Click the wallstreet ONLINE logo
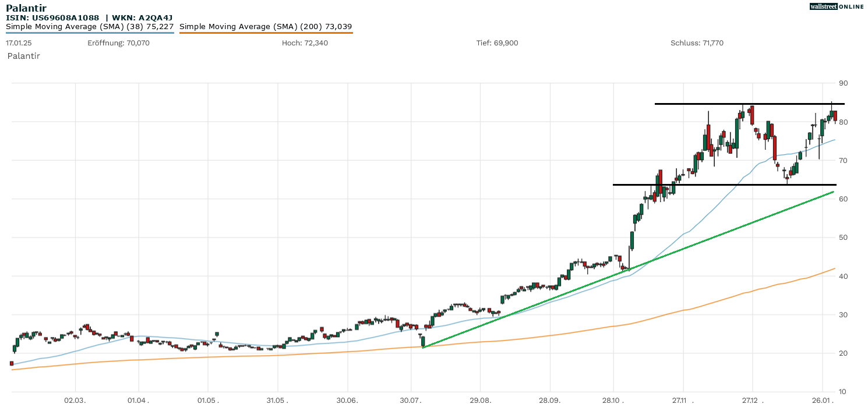Viewport: 868px width, 404px height. click(x=837, y=6)
